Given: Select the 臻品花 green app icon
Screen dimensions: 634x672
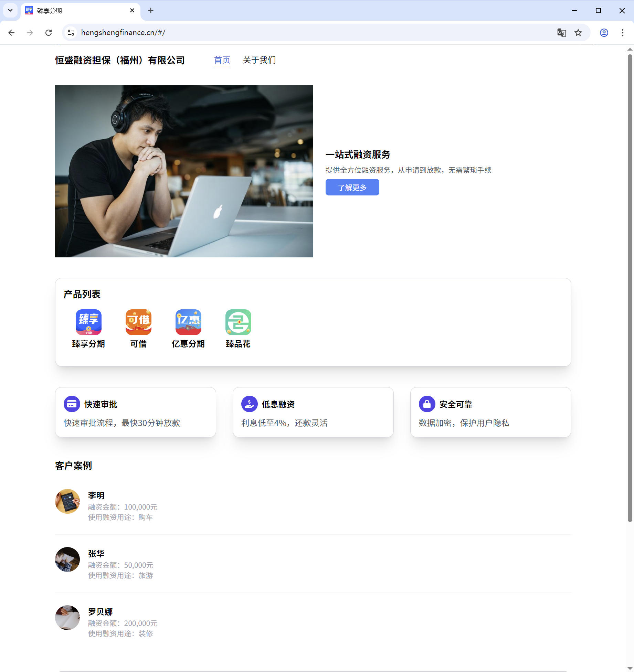Looking at the screenshot, I should click(238, 322).
